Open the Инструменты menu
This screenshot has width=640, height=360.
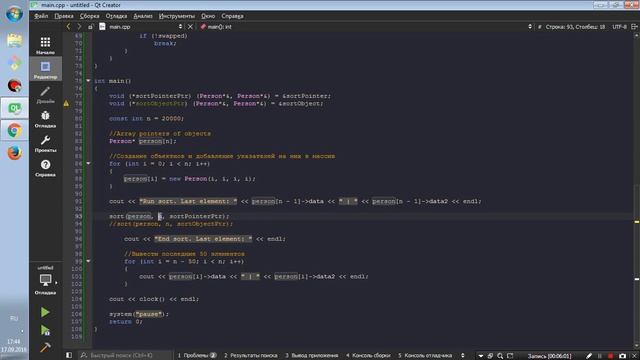[x=177, y=16]
